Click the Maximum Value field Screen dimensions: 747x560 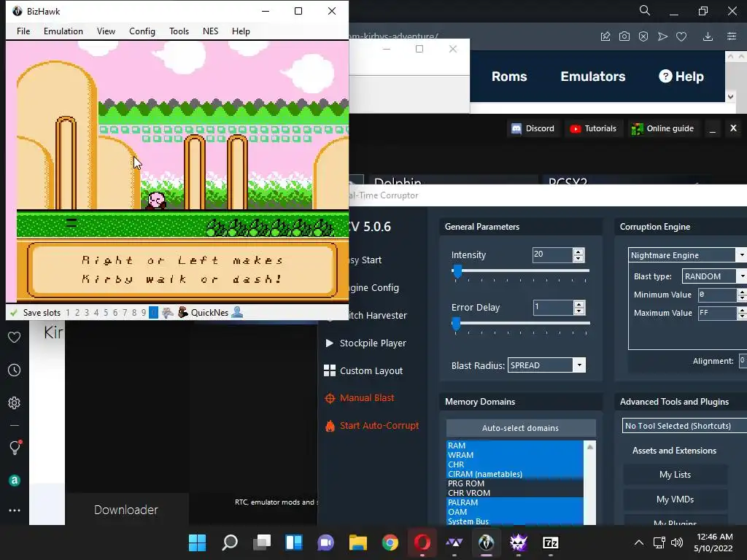click(x=718, y=313)
